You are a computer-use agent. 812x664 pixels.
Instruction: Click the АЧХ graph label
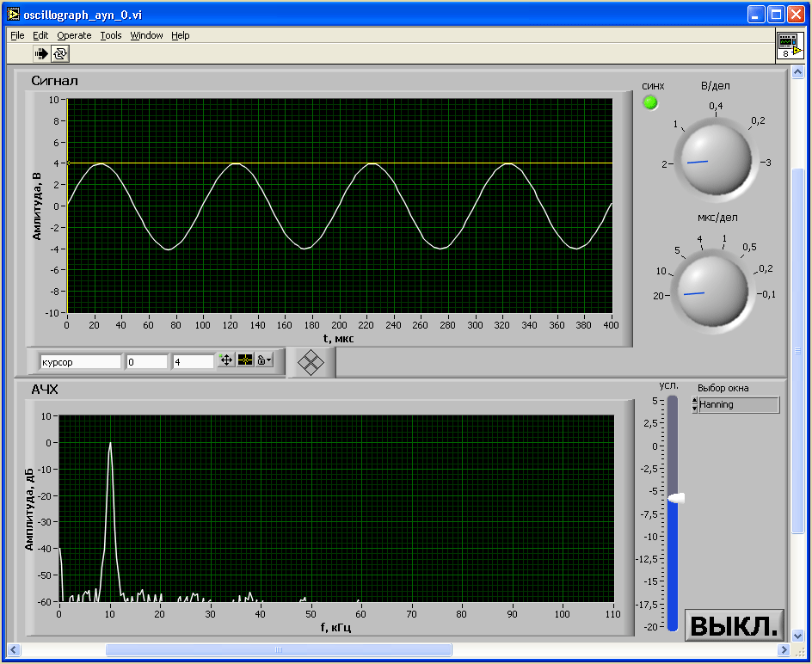tap(45, 390)
